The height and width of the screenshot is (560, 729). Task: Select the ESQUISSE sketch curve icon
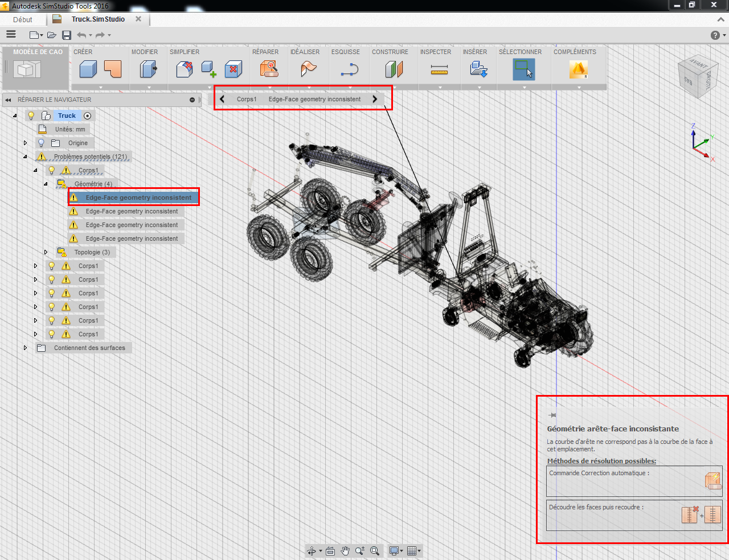click(349, 70)
